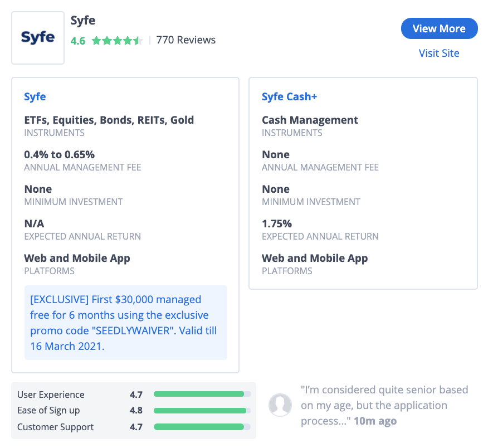Open the Syfe product card title
This screenshot has width=488, height=448.
tap(35, 97)
